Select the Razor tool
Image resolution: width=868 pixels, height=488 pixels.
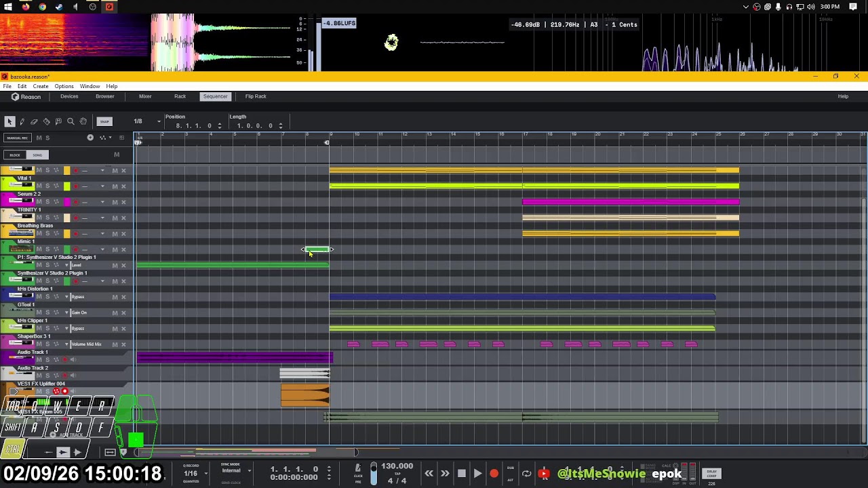(x=46, y=121)
